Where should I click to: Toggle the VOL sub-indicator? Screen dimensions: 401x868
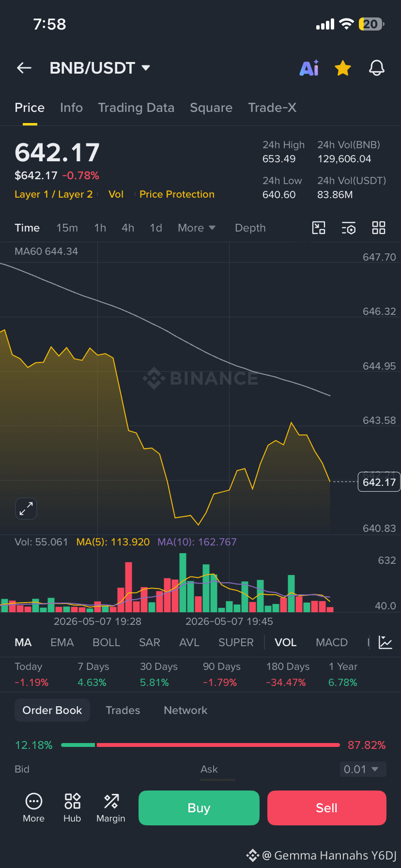point(285,642)
